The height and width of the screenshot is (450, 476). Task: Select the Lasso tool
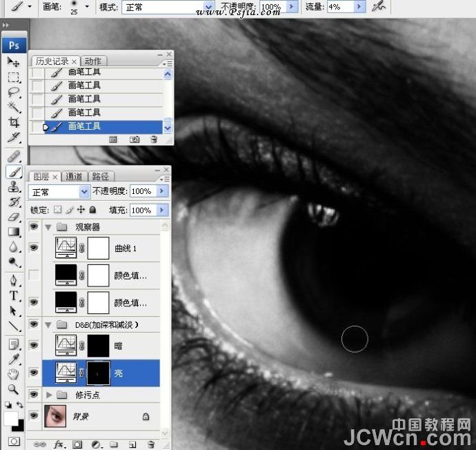click(x=13, y=92)
